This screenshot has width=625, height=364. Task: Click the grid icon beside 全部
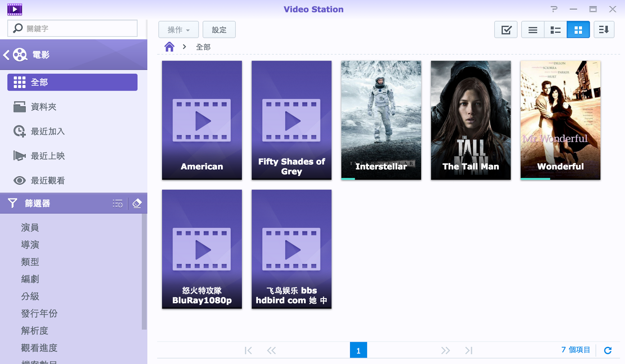point(20,82)
